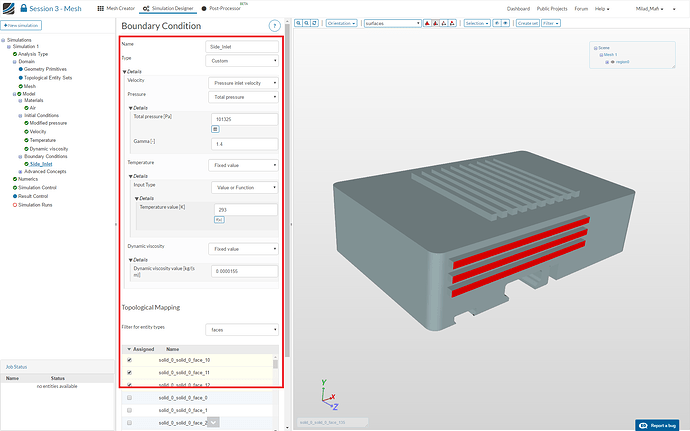
Task: Toggle region0 visibility eye icon
Action: 612,62
